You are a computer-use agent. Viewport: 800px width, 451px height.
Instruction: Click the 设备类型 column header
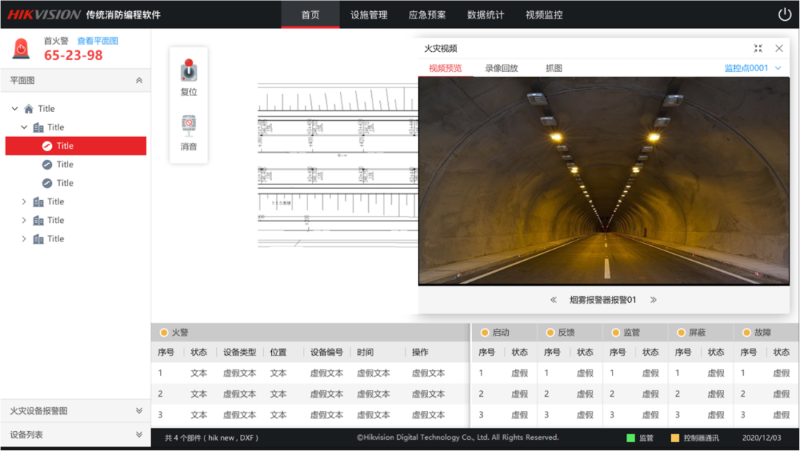click(240, 352)
